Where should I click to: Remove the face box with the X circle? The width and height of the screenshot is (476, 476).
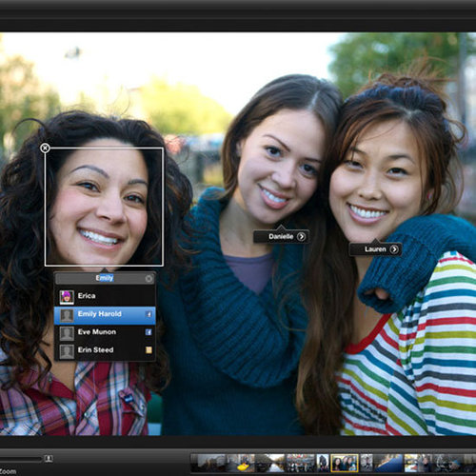point(45,148)
